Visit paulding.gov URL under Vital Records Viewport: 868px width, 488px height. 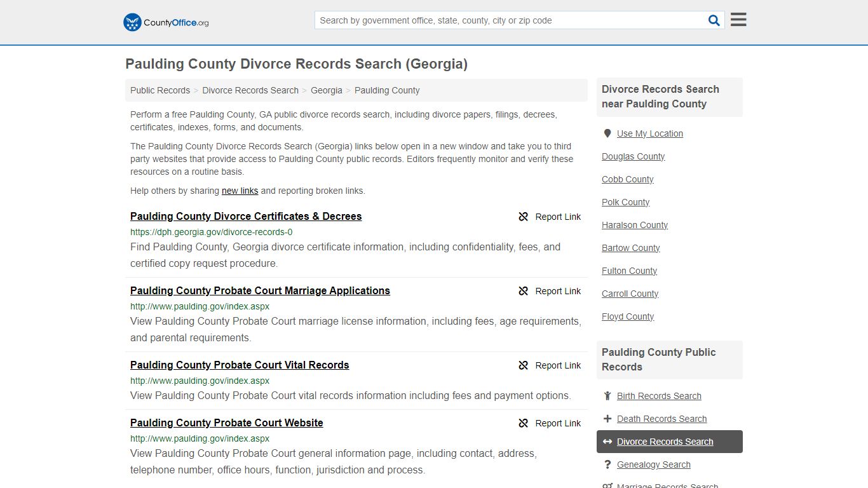200,381
